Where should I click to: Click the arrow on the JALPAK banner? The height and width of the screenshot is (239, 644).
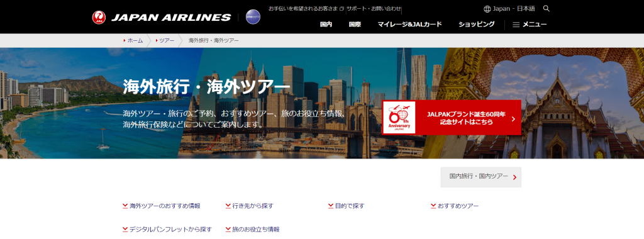tap(513, 119)
